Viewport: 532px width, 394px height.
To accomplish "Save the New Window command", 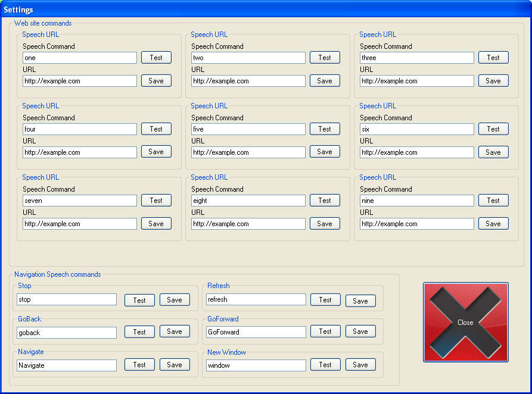I will (360, 365).
